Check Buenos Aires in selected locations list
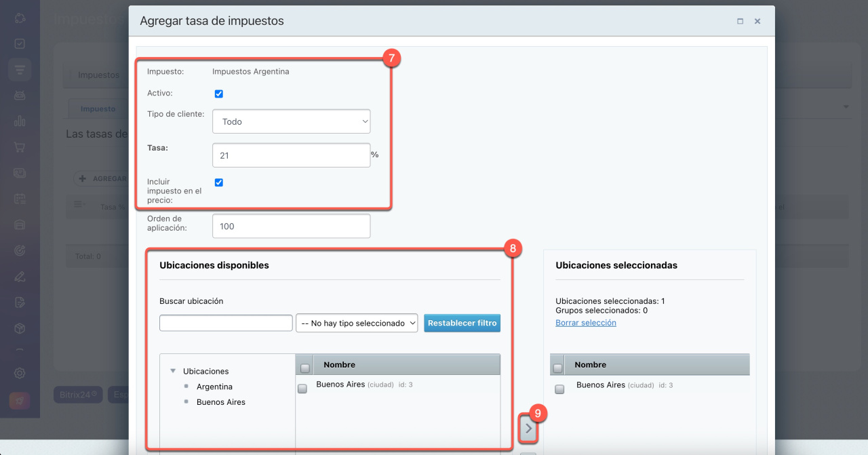 coord(559,389)
